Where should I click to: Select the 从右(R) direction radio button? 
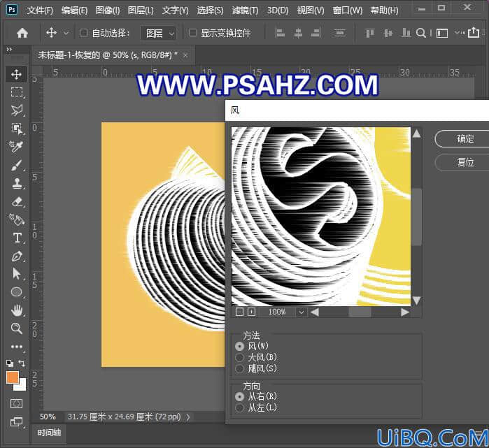(239, 396)
